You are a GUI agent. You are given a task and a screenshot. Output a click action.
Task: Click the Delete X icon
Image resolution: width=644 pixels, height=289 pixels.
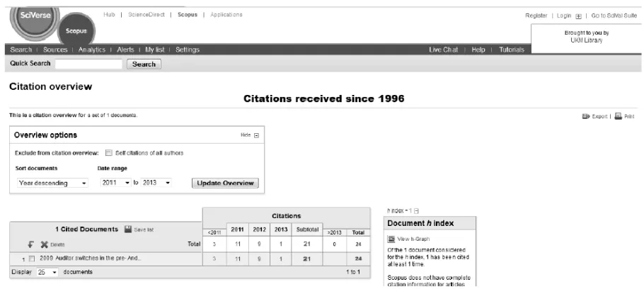coord(45,244)
